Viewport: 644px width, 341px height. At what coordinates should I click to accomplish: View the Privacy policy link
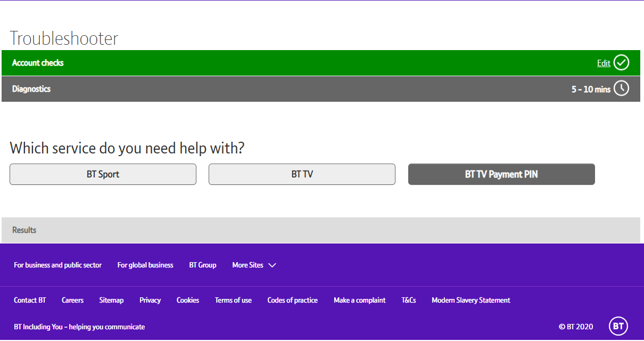(x=150, y=301)
